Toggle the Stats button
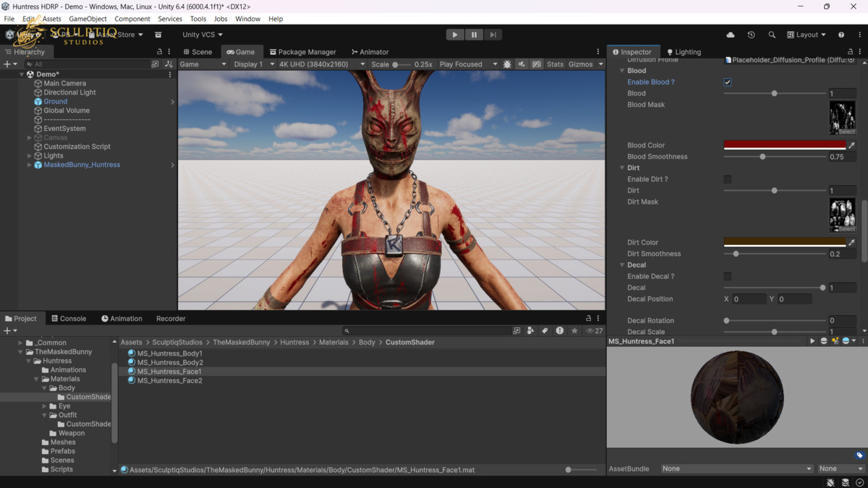The width and height of the screenshot is (868, 488). [x=555, y=64]
